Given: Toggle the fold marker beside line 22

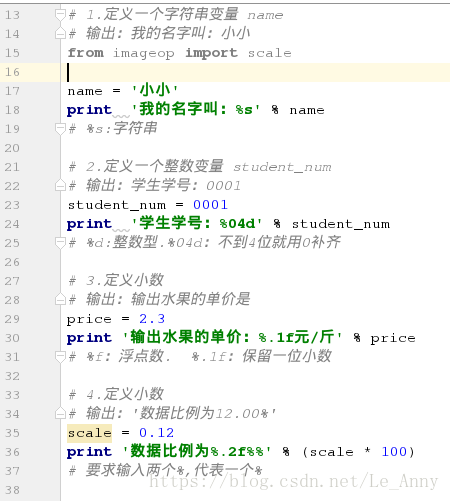Looking at the screenshot, I should 60,186.
